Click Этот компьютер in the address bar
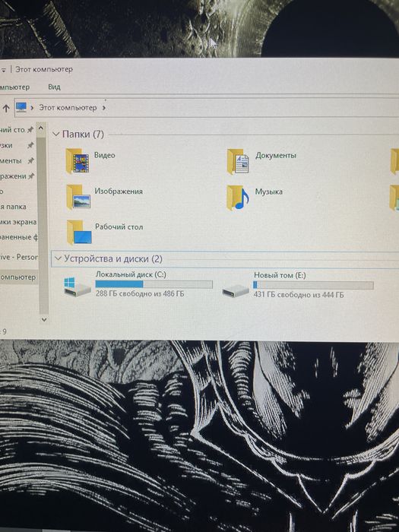The width and height of the screenshot is (399, 532). pyautogui.click(x=68, y=108)
